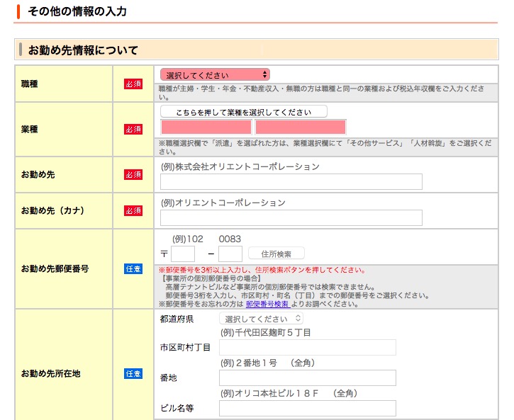The image size is (514, 420).
Task: Click the 必須 badge in お勤め先 row
Action: pyautogui.click(x=133, y=174)
